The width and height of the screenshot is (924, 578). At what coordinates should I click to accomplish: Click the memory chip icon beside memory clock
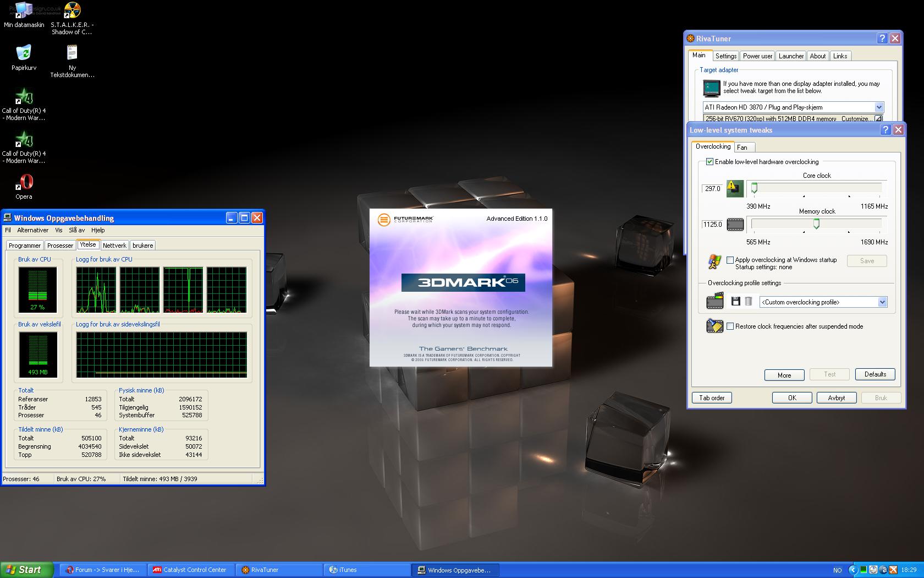point(735,224)
